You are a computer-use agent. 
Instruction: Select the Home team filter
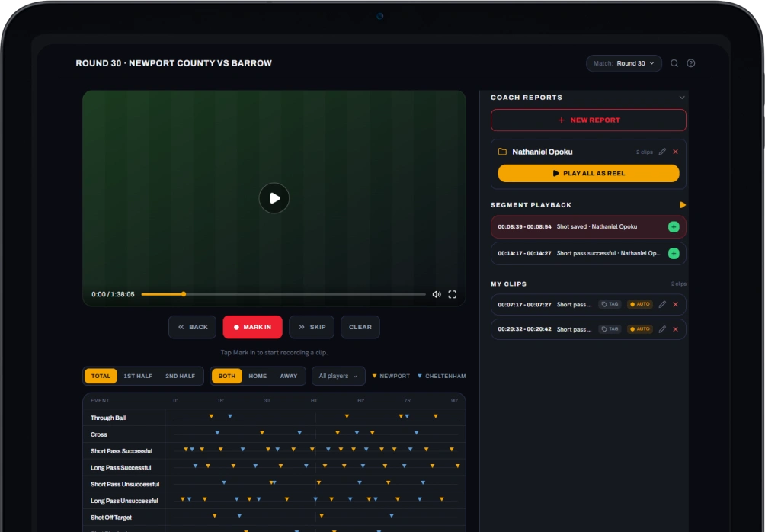point(258,376)
